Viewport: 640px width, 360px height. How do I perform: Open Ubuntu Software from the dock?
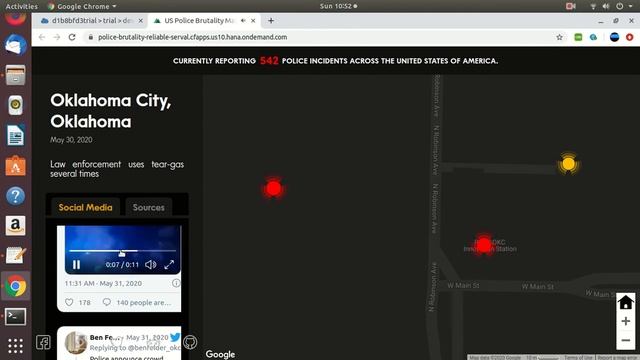[x=16, y=166]
